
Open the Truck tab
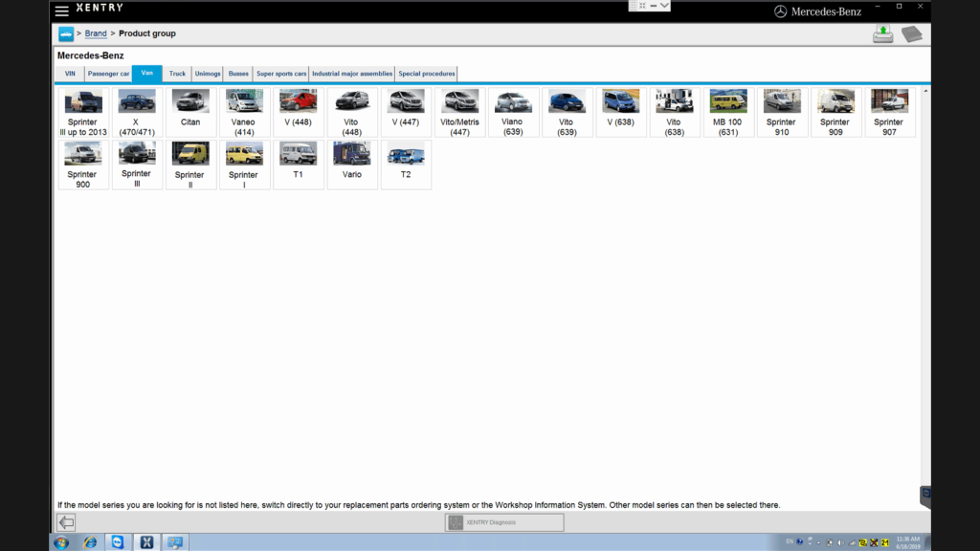pos(177,74)
